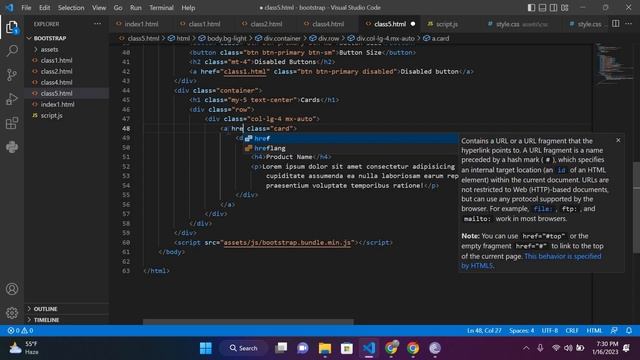
Task: Open the Search view in activity bar
Action: click(12, 51)
